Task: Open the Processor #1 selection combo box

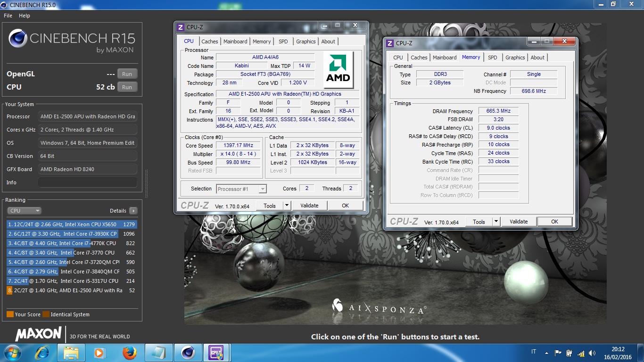Action: [x=241, y=189]
